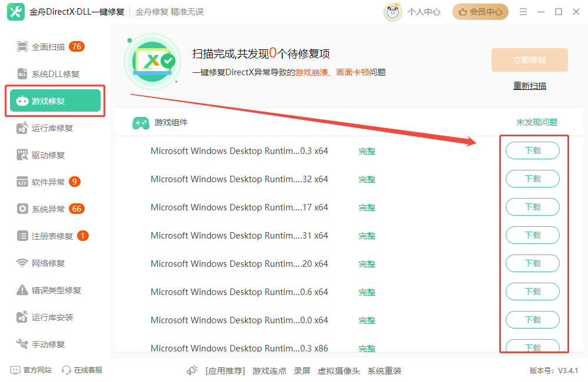Open recommended app 系统重装
This screenshot has width=588, height=382.
385,371
